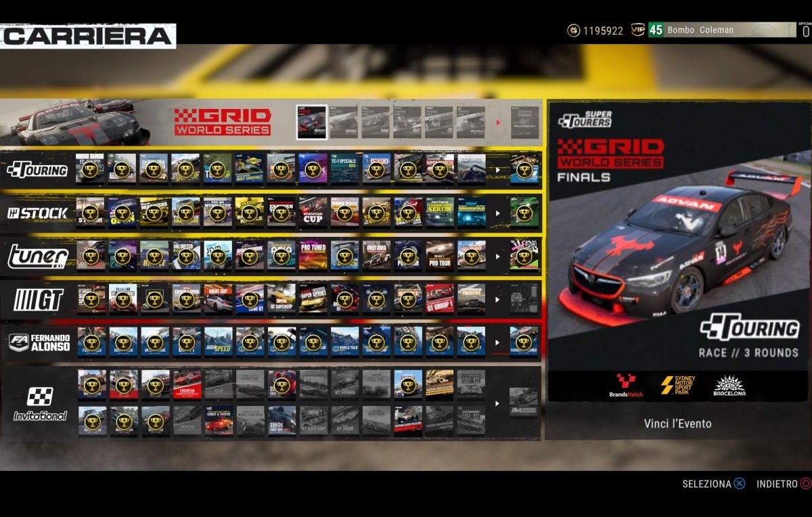Select TC-1 Specials Asia event in Touring
The image size is (812, 517).
pos(344,169)
